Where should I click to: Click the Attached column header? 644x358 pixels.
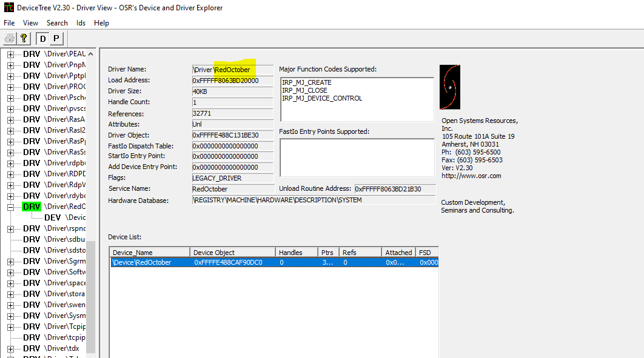(398, 253)
